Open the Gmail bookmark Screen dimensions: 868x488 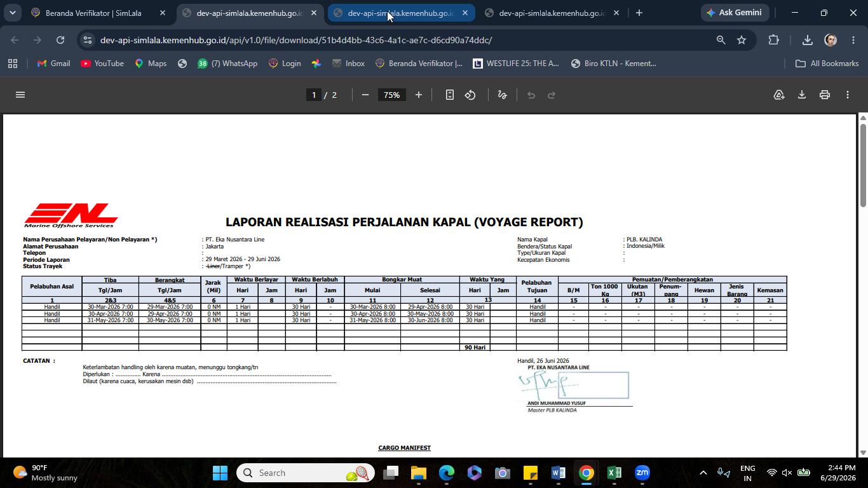pyautogui.click(x=54, y=64)
